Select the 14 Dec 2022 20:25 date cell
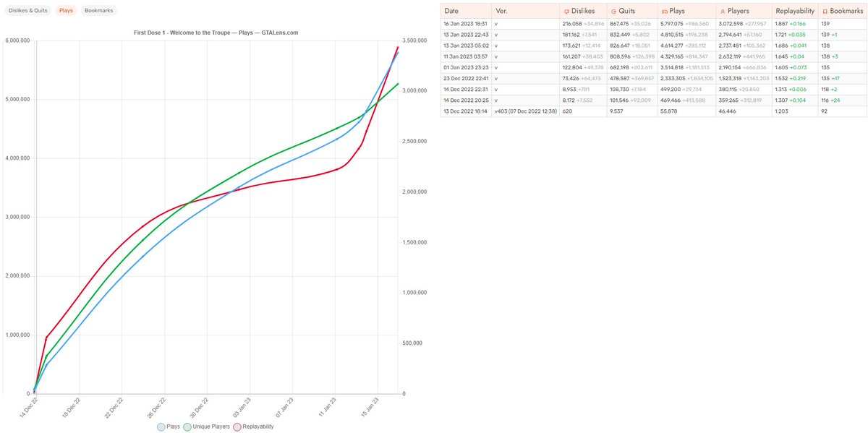 click(x=466, y=100)
